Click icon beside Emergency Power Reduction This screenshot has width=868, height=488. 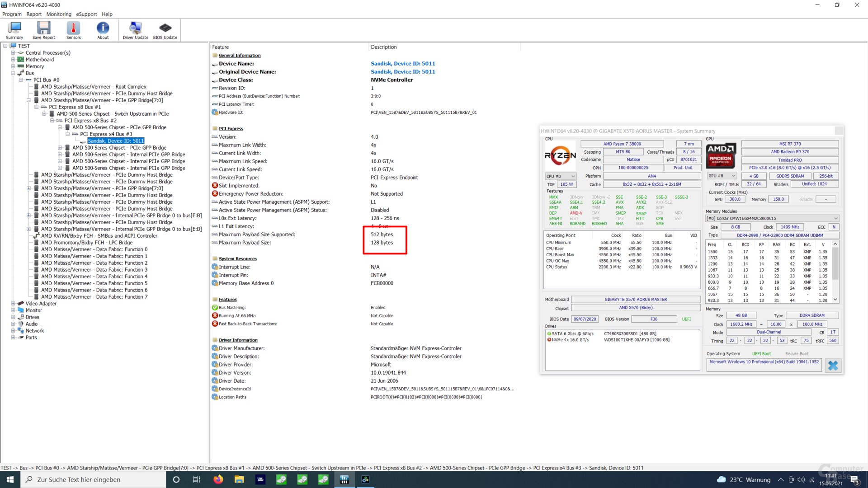(215, 194)
